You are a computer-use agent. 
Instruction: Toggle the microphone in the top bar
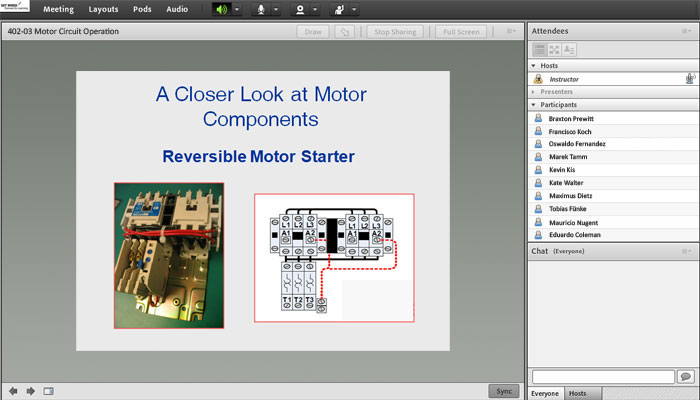click(262, 10)
